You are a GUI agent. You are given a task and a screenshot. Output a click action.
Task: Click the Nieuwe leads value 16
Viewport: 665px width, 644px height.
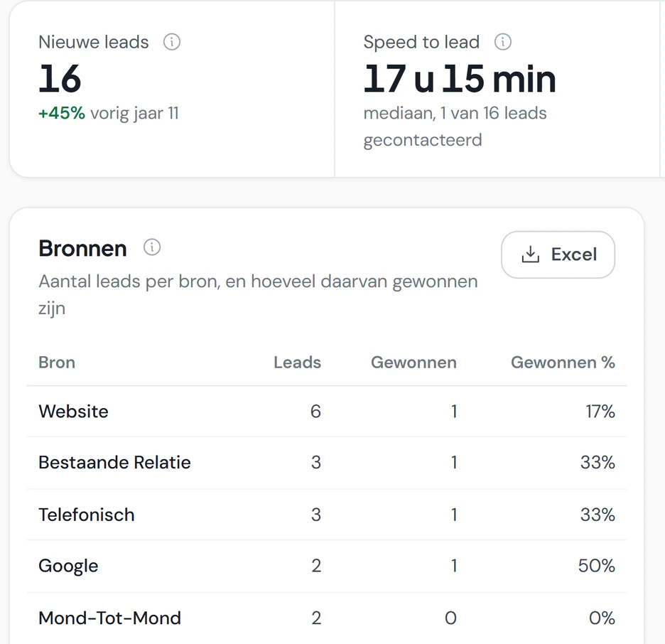tap(60, 79)
